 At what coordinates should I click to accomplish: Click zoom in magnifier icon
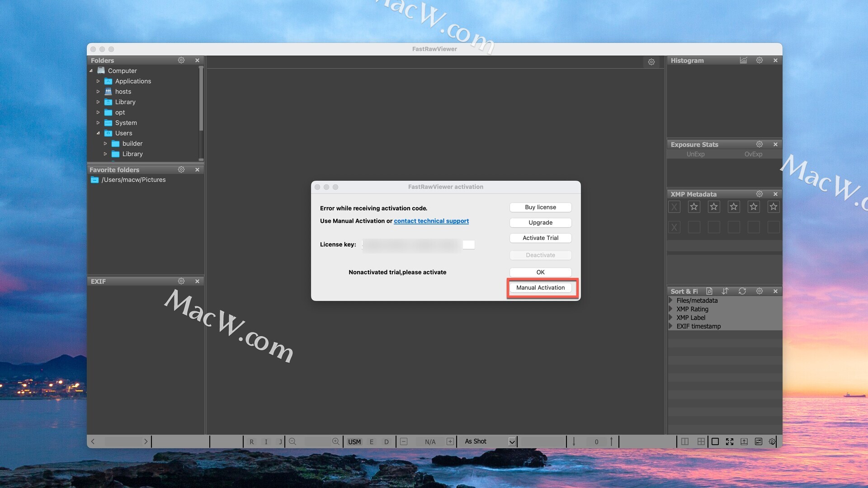[x=335, y=441]
